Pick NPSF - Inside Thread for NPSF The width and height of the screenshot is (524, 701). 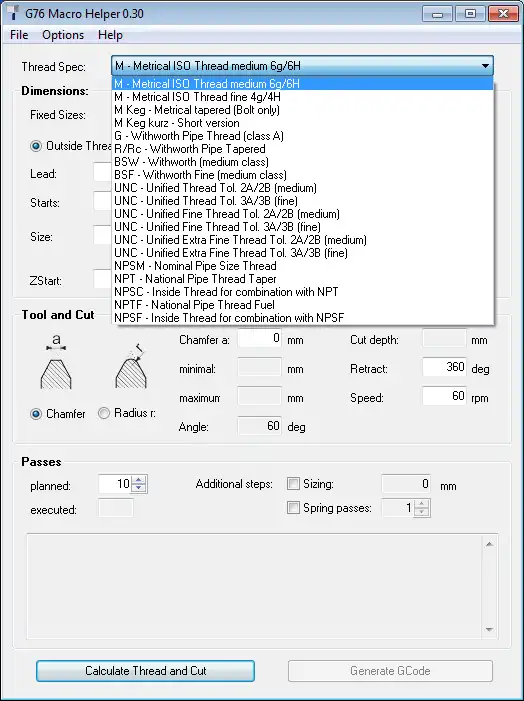(x=303, y=317)
